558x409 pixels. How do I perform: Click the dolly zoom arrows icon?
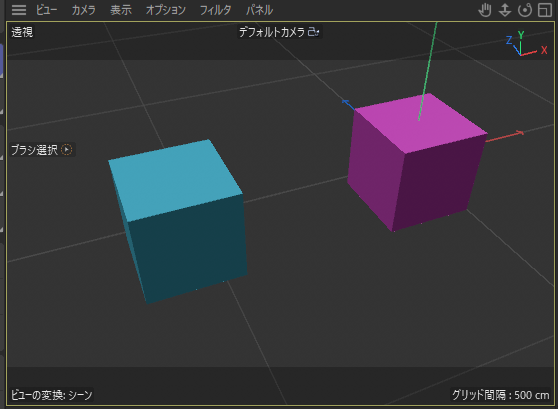click(x=505, y=10)
